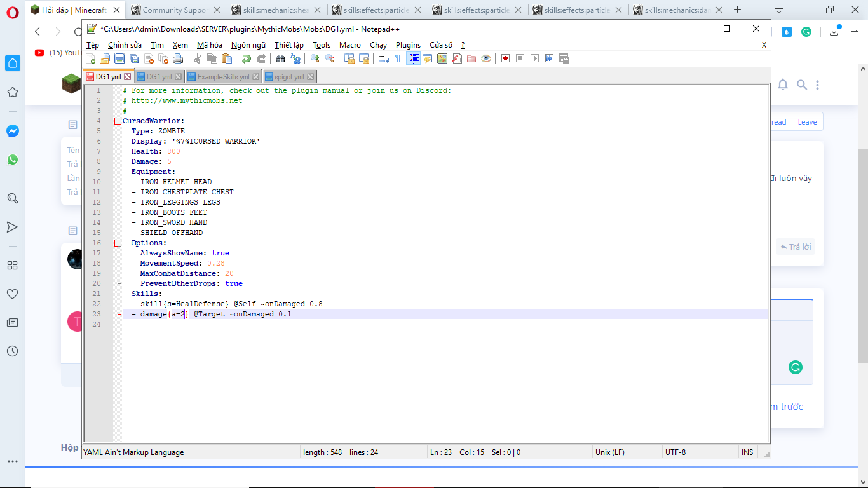Open the Plugins menu
This screenshot has height=488, width=868.
coord(408,45)
